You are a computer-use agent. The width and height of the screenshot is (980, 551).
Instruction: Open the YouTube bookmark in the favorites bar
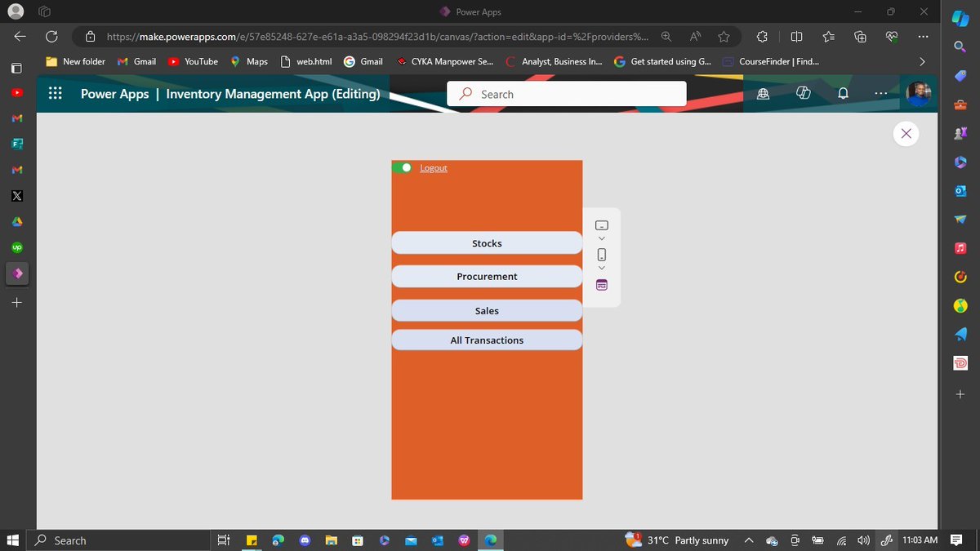click(x=193, y=61)
